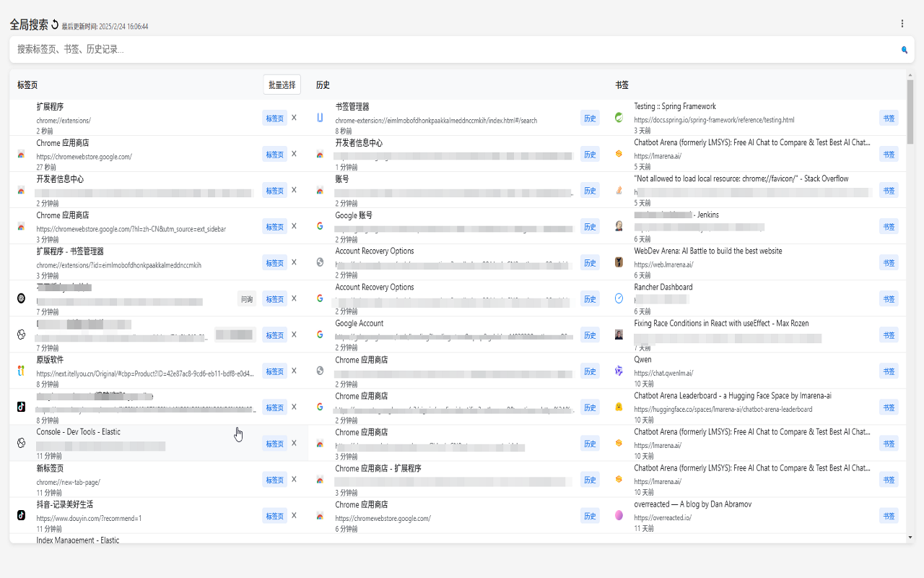Click 书签 button for overreacted blog
This screenshot has width=924, height=578.
click(x=889, y=515)
